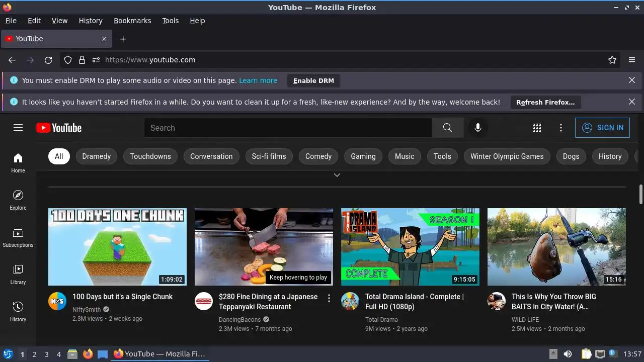
Task: Click the tracking protection shield icon
Action: pyautogui.click(x=68, y=60)
